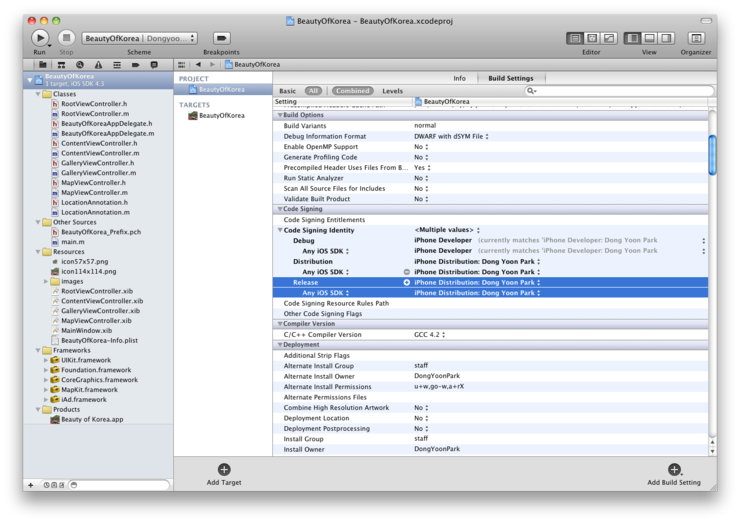Viewport: 740px width, 523px height.
Task: Expand the images folder
Action: (x=46, y=281)
